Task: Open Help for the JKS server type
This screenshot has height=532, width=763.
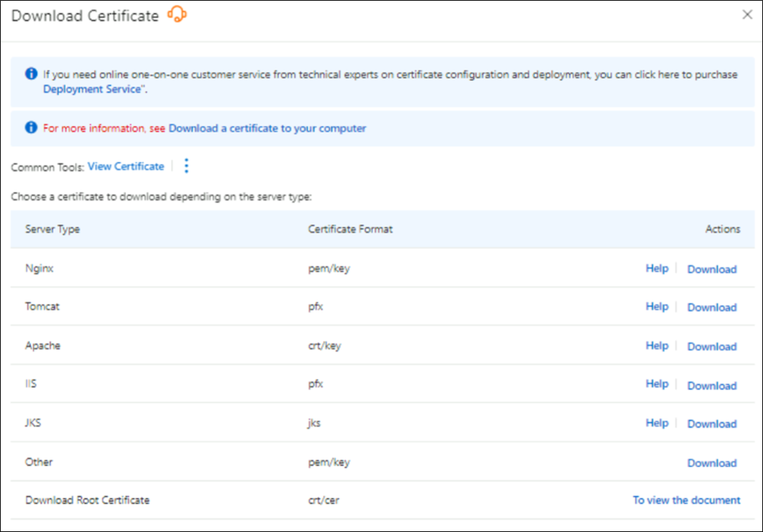Action: click(x=657, y=424)
